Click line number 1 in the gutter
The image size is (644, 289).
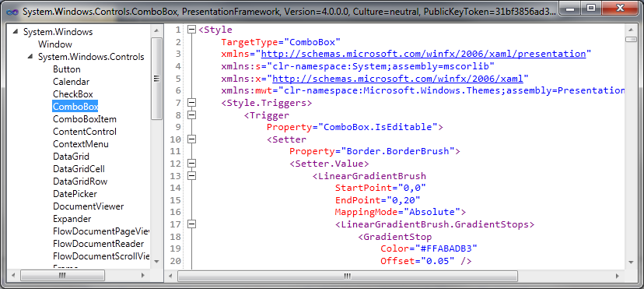coord(177,30)
